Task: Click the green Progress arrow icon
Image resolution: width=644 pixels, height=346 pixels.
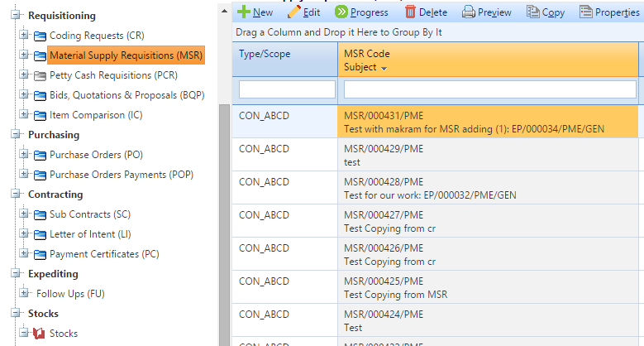Action: coord(341,12)
